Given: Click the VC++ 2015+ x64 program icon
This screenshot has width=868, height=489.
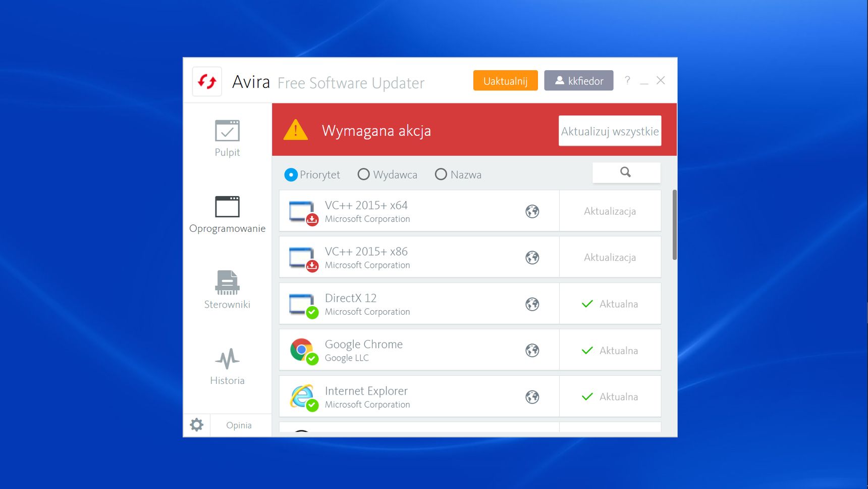Looking at the screenshot, I should (x=303, y=213).
